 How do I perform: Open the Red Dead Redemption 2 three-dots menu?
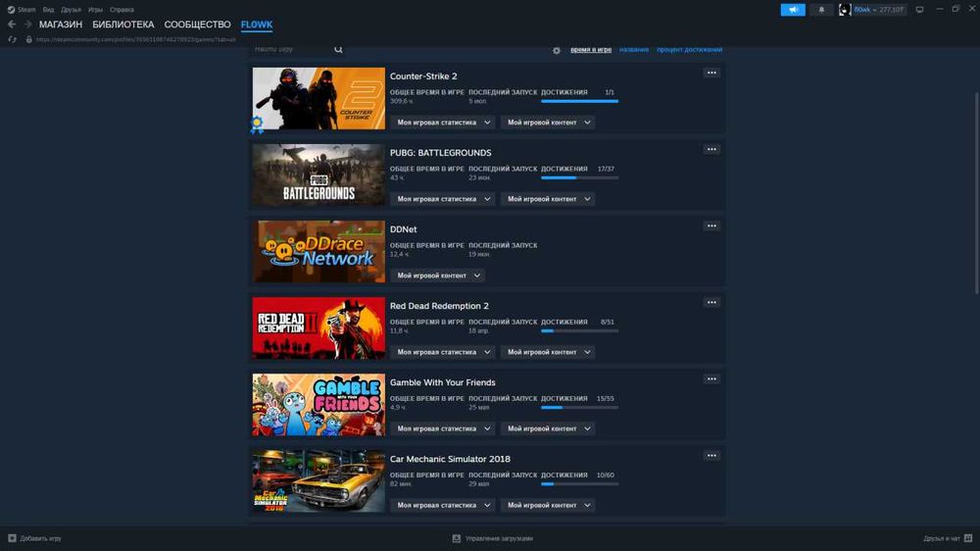(x=711, y=302)
